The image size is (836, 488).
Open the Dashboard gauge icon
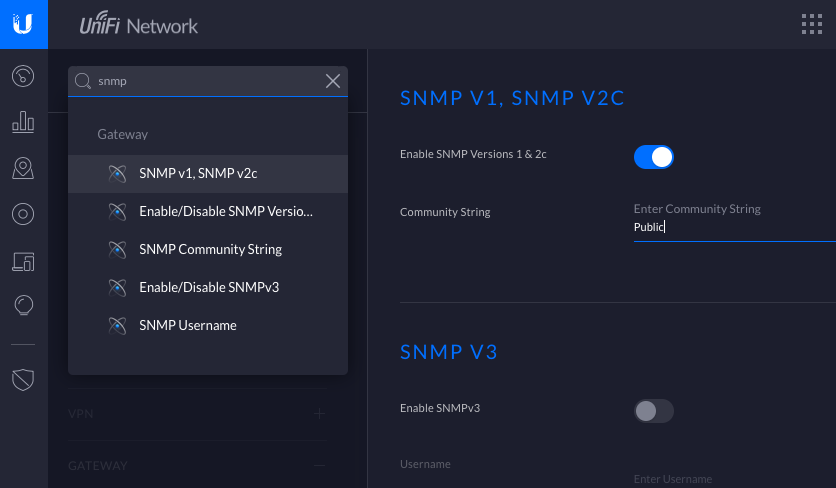tap(23, 76)
